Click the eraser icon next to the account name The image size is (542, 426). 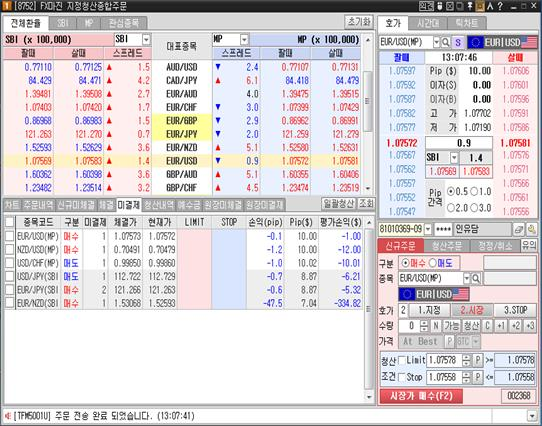click(x=518, y=229)
